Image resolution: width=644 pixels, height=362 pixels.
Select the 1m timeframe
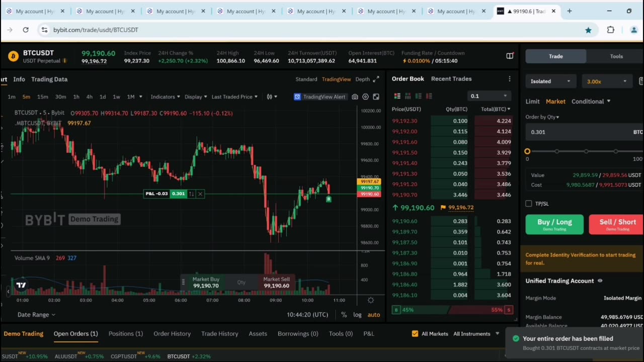[x=12, y=97]
